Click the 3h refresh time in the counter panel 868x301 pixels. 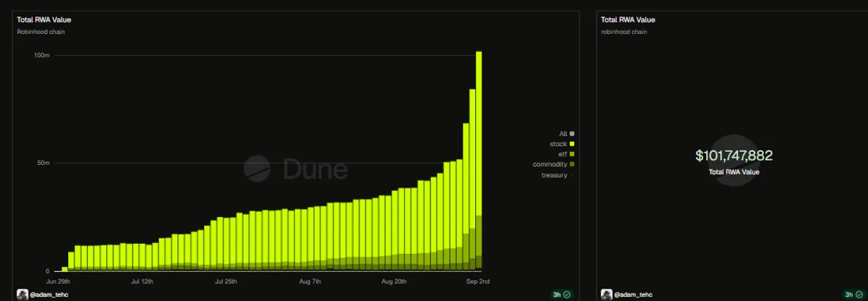click(848, 294)
